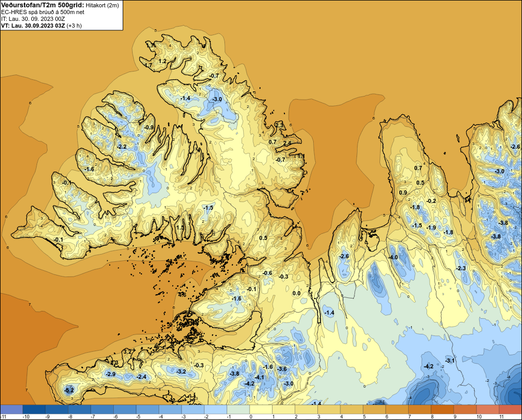Click the -0.9 temperature label

coord(149,127)
